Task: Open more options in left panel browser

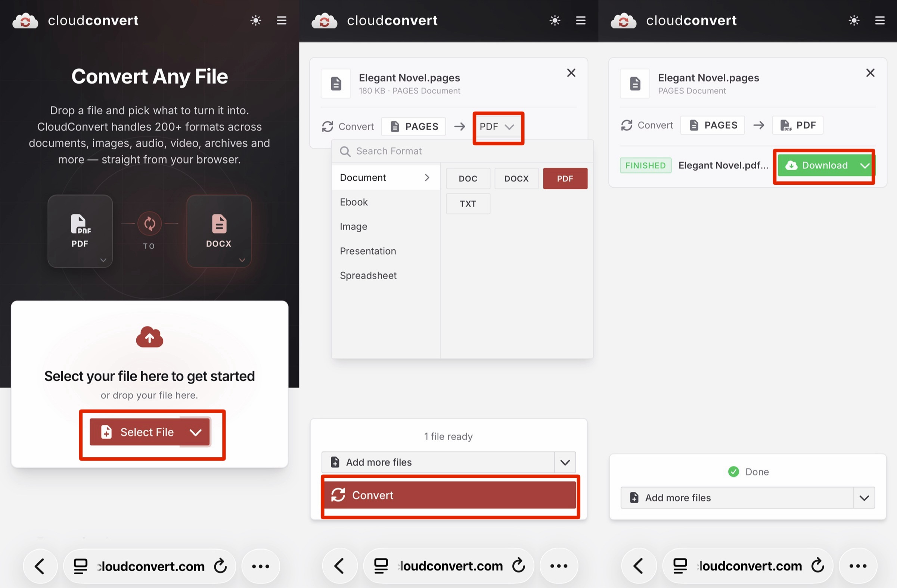Action: (260, 566)
